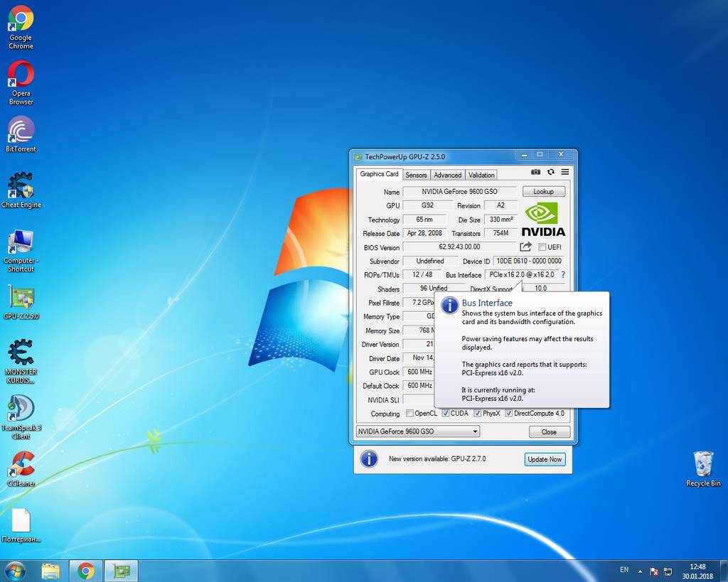Click the ROPs/TMUs value 12 / 48
The image size is (728, 582).
pos(422,275)
